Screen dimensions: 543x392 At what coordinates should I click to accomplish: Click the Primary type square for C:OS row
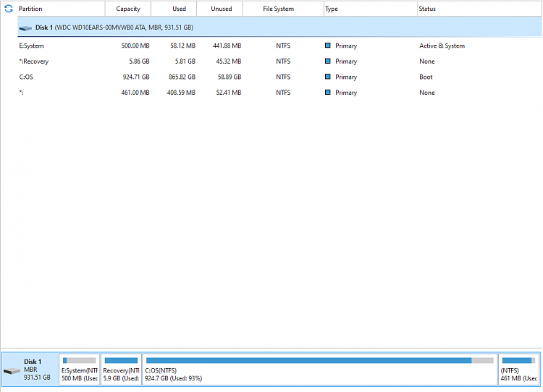[328, 77]
